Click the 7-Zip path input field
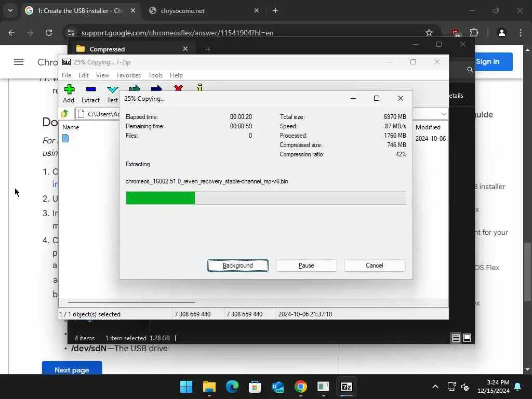Screen dimensions: 532x399 tap(98, 114)
